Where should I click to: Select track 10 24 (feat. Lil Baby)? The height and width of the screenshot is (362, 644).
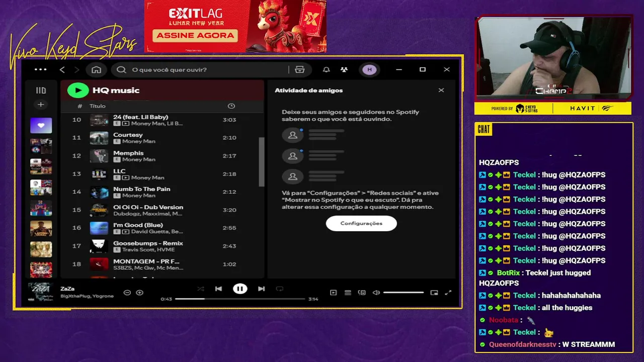[162, 120]
